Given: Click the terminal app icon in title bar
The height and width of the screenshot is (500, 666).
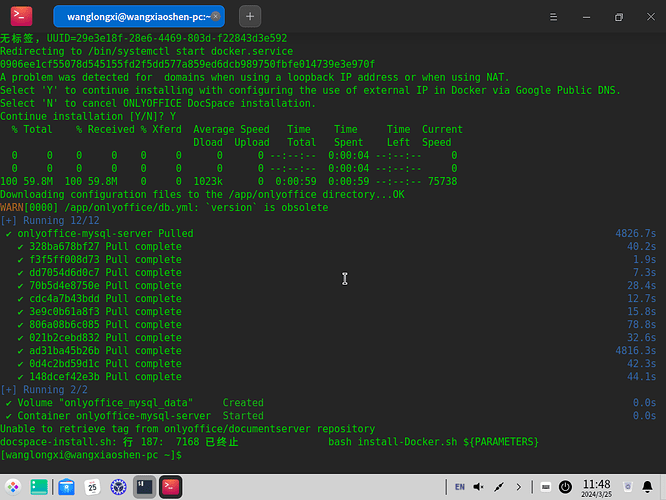Looking at the screenshot, I should tap(21, 16).
